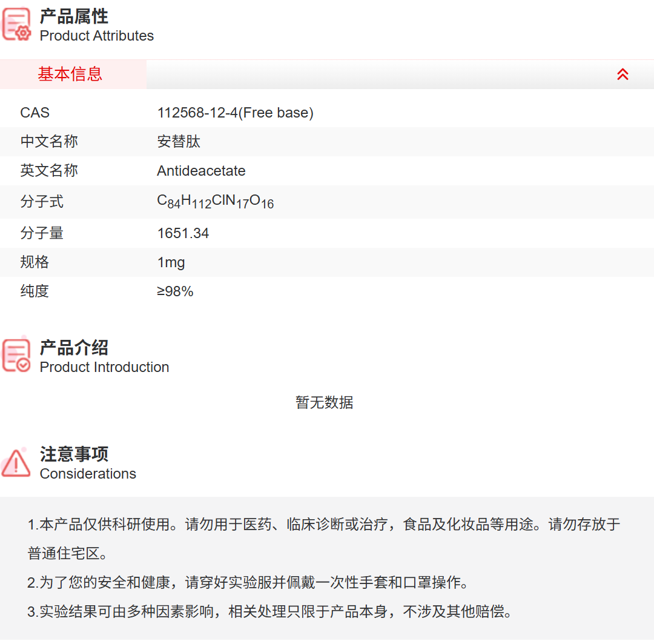Click the exclamation mark inside warning triangle
The image size is (654, 644).
point(15,465)
